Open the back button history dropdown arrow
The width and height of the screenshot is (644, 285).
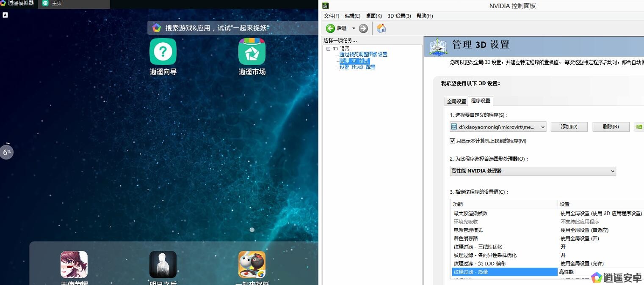354,28
